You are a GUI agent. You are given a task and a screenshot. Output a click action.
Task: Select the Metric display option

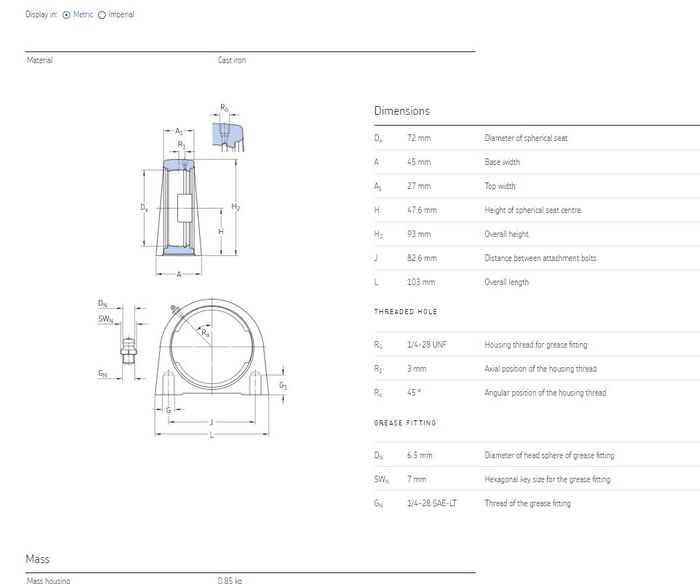click(x=67, y=15)
